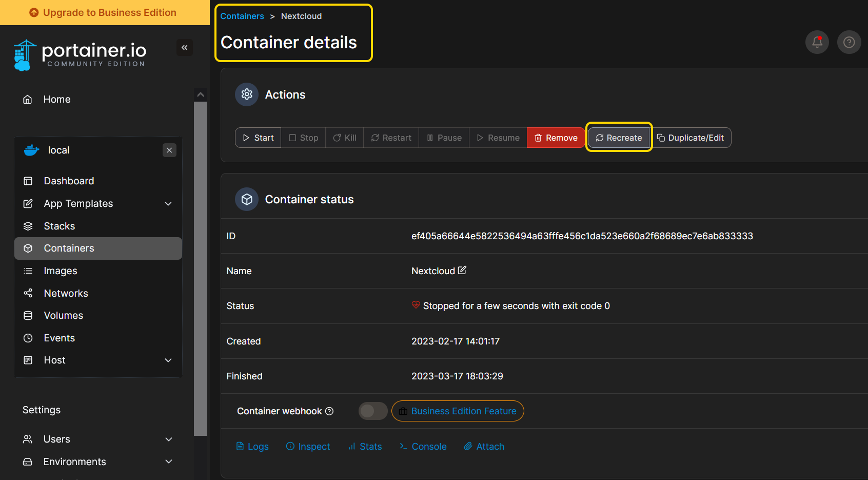Toggle the Container webhook switch
Viewport: 868px width, 480px height.
tap(373, 411)
